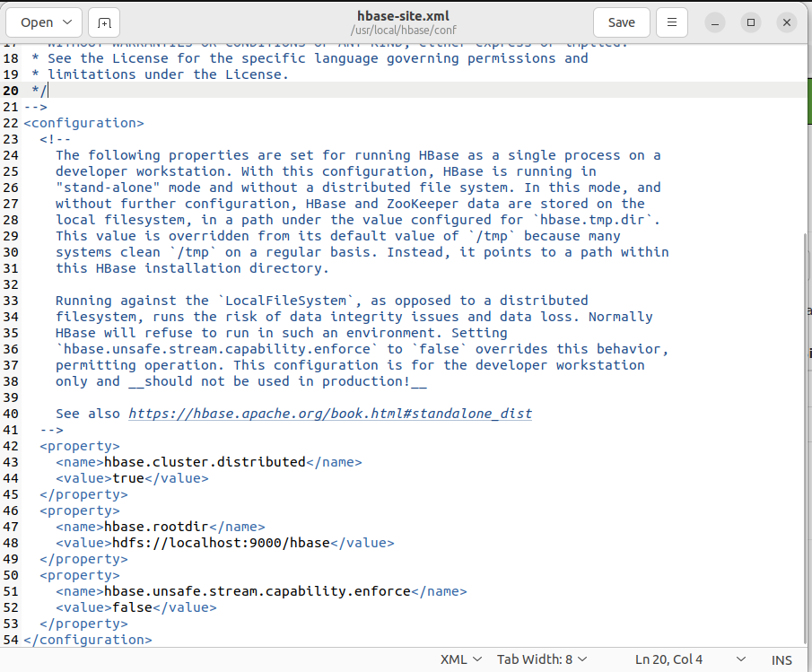Click opening <configuration> tag on line 22
Image resolution: width=812 pixels, height=672 pixels.
[x=83, y=123]
